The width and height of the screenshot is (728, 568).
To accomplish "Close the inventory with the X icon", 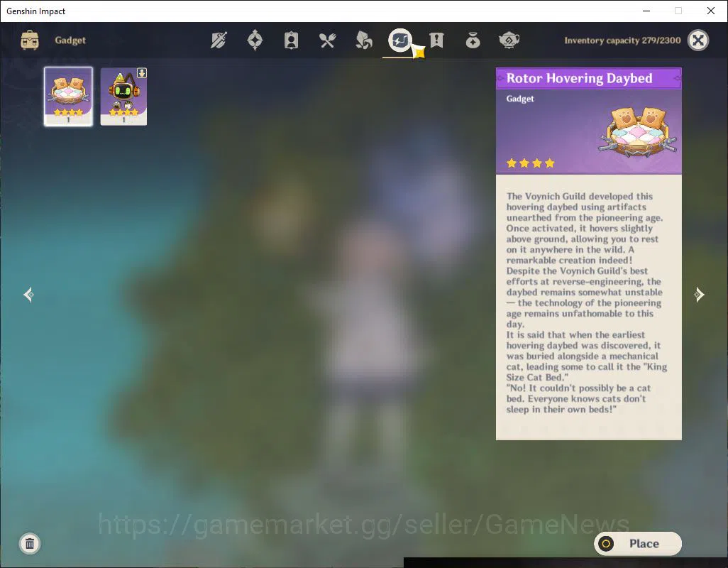I will coord(697,40).
